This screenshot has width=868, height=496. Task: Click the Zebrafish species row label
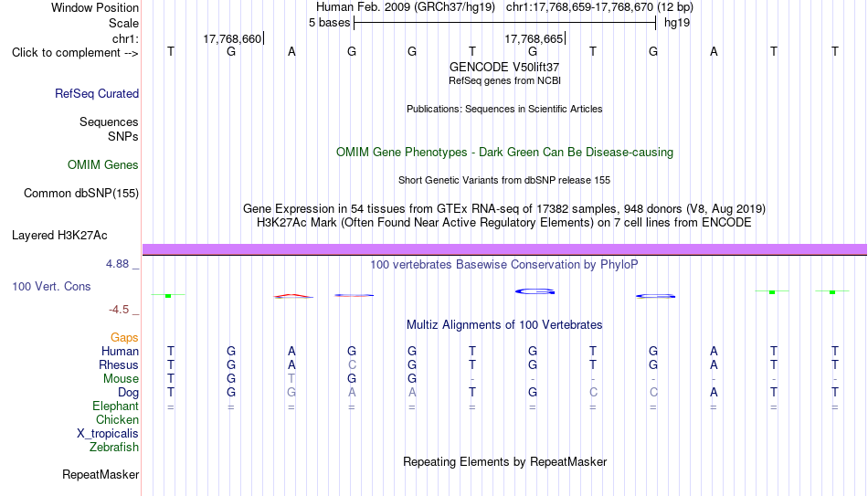(x=114, y=447)
